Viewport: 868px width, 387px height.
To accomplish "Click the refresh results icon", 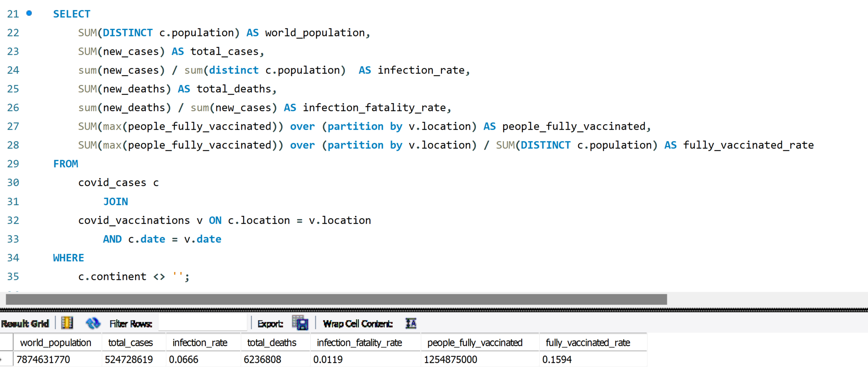I will [93, 323].
